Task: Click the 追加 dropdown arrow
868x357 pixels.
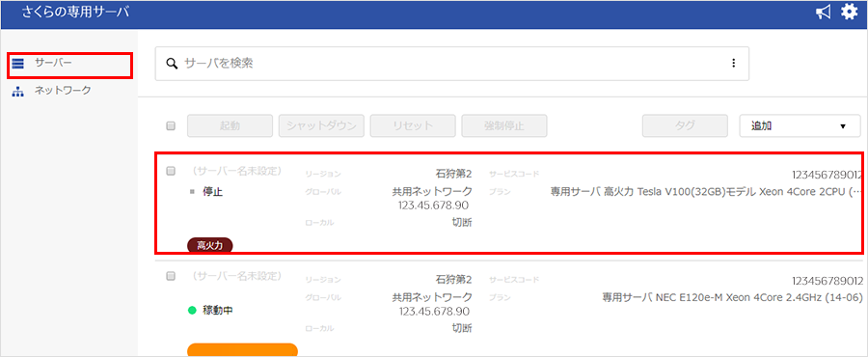Action: pyautogui.click(x=843, y=126)
